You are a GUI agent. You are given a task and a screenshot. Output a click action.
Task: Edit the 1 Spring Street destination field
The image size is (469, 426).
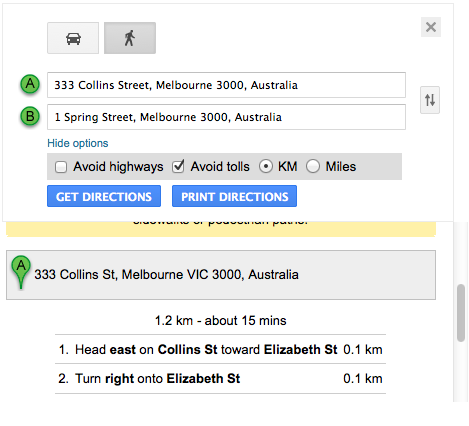226,117
